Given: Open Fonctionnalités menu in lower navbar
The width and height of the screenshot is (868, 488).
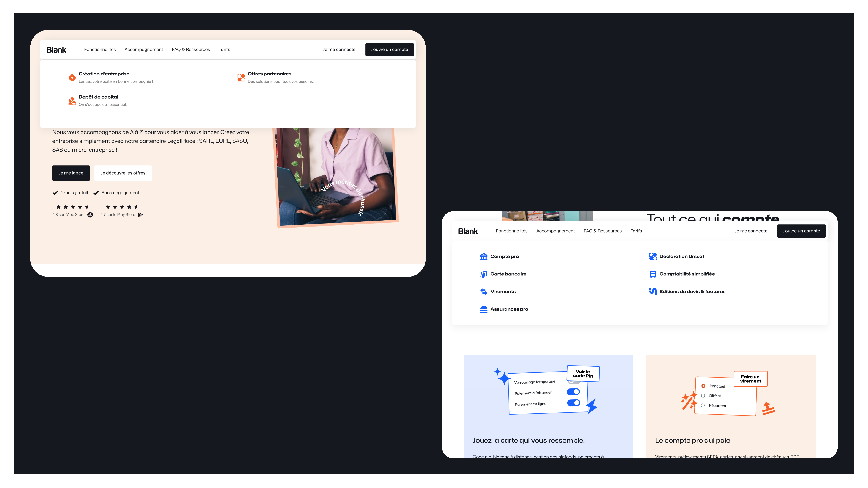Looking at the screenshot, I should (511, 231).
